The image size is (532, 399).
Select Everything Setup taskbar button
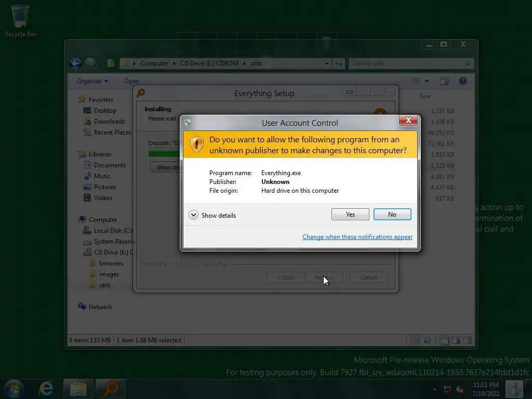(x=111, y=389)
